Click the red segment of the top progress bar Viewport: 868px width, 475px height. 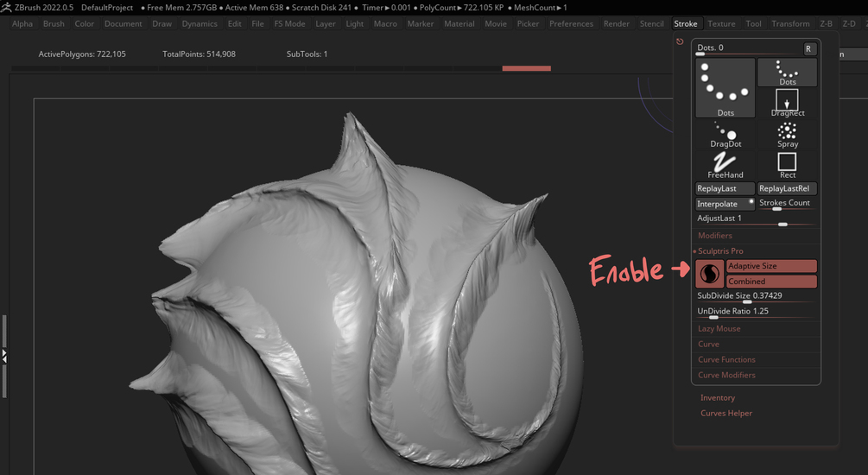click(527, 68)
